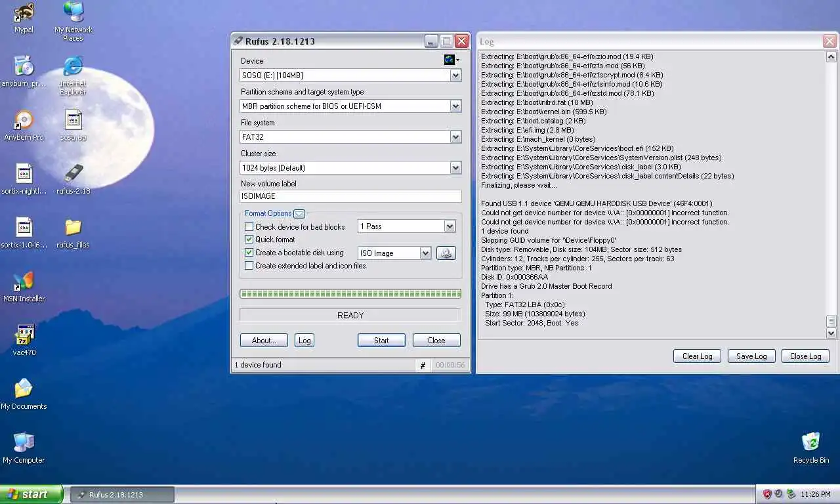
Task: Click log line mentioning kernel.bin (599.5 KB)
Action: coord(544,112)
